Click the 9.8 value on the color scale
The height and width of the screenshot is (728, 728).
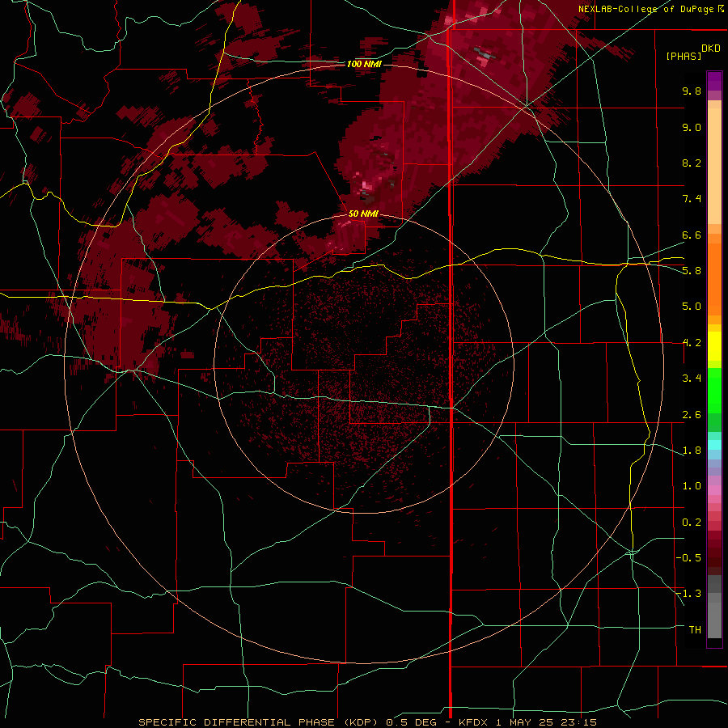click(692, 91)
